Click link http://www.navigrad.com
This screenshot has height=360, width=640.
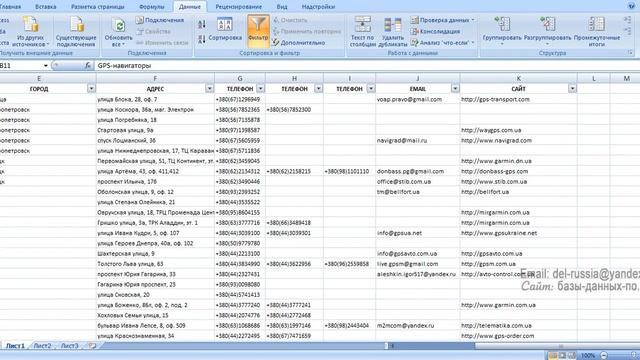496,140
